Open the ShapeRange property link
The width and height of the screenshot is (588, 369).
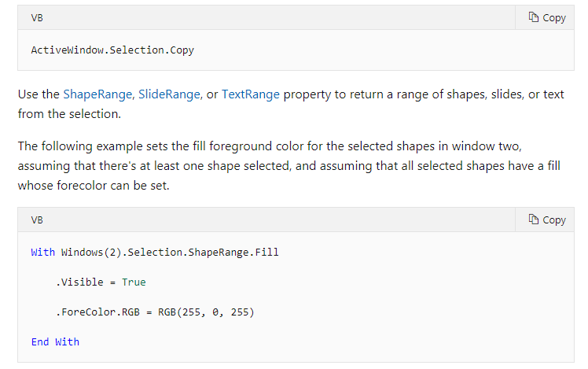[97, 94]
